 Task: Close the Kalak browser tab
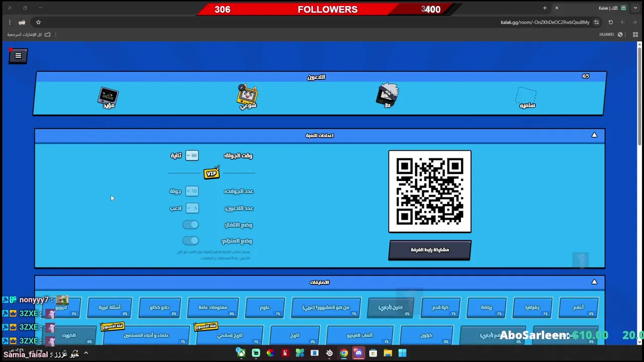click(x=556, y=8)
